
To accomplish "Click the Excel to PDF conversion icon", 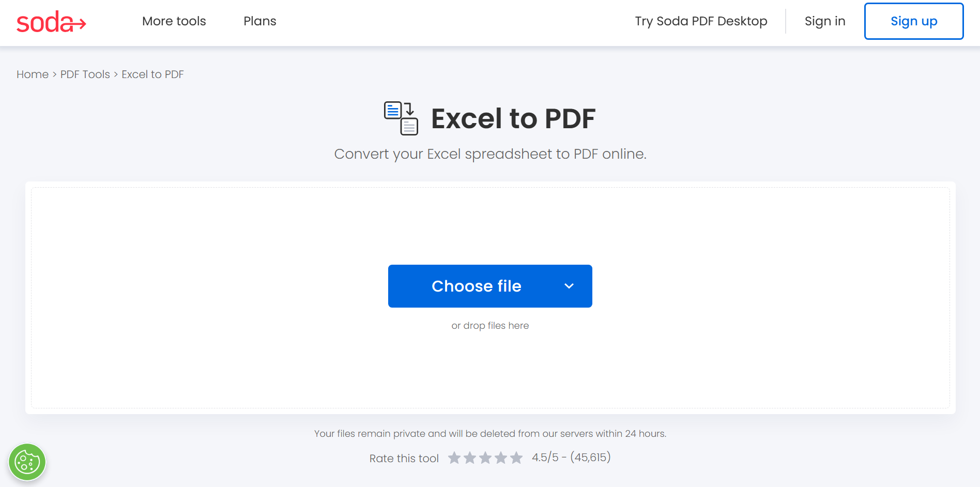I will point(401,118).
